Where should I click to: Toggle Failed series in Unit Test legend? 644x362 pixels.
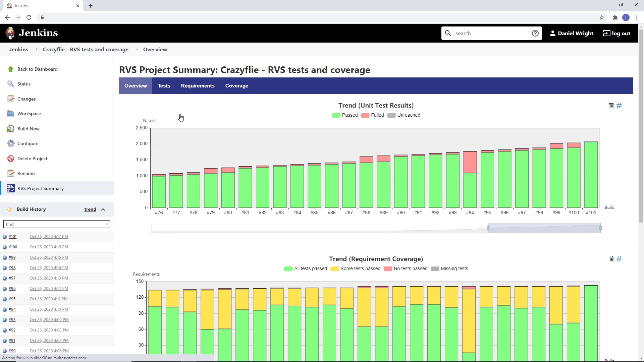pos(372,115)
